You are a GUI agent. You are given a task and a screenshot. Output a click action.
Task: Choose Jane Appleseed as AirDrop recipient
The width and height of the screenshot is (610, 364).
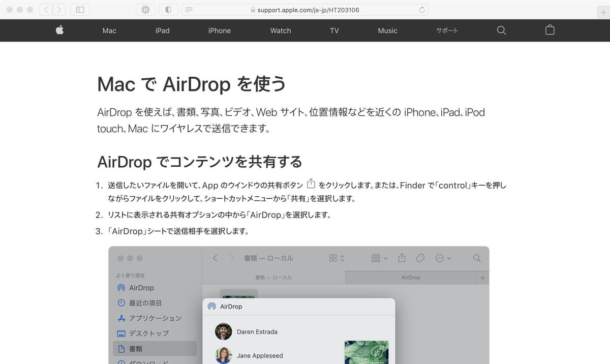click(x=249, y=355)
